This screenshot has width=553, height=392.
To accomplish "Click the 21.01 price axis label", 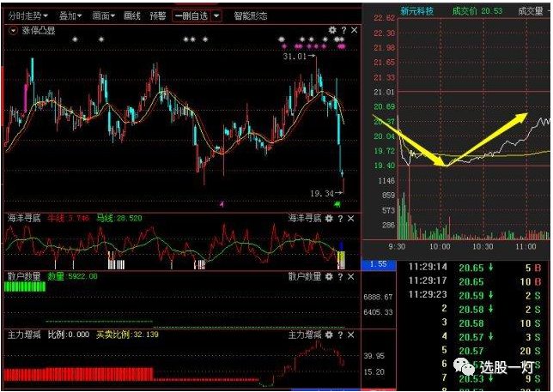I will 385,93.
